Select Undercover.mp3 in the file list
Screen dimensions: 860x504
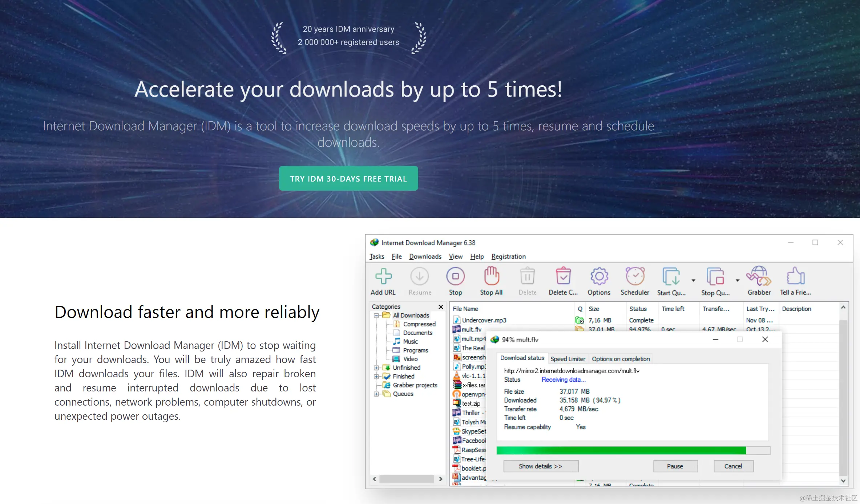pos(484,320)
